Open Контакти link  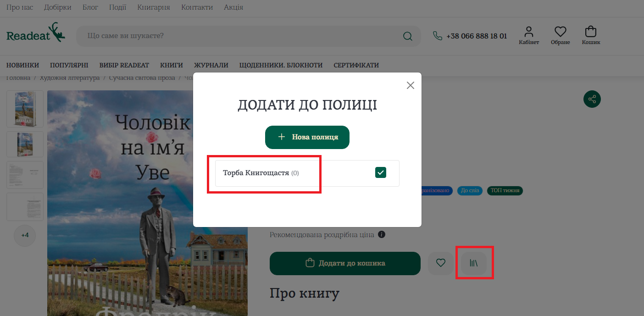point(197,7)
